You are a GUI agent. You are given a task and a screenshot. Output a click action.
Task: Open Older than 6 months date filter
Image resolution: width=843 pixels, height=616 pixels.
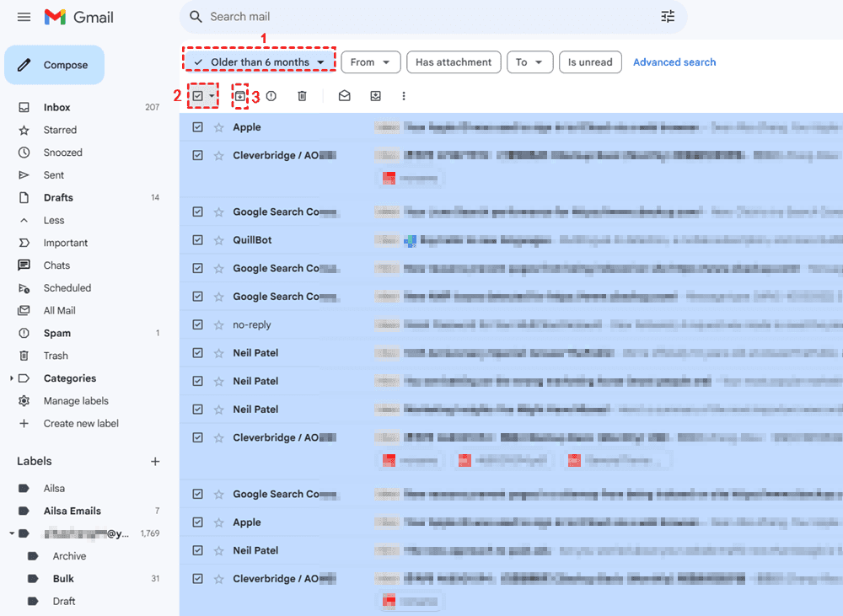tap(259, 62)
